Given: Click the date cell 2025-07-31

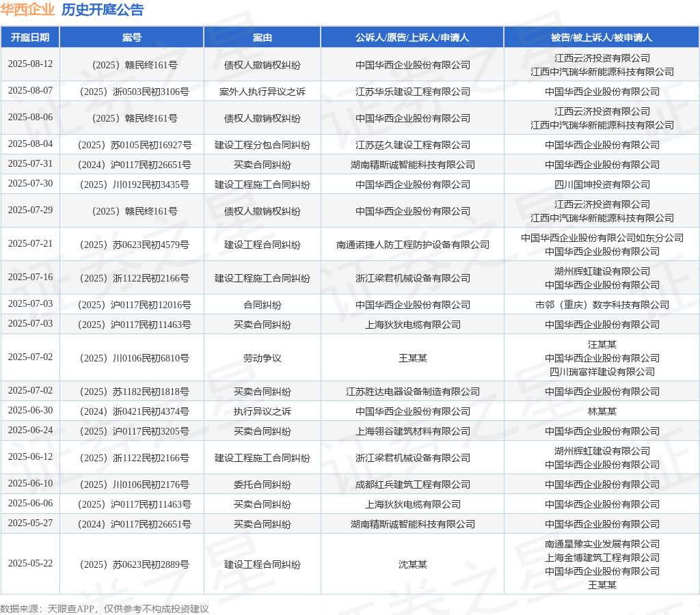Looking at the screenshot, I should [30, 164].
